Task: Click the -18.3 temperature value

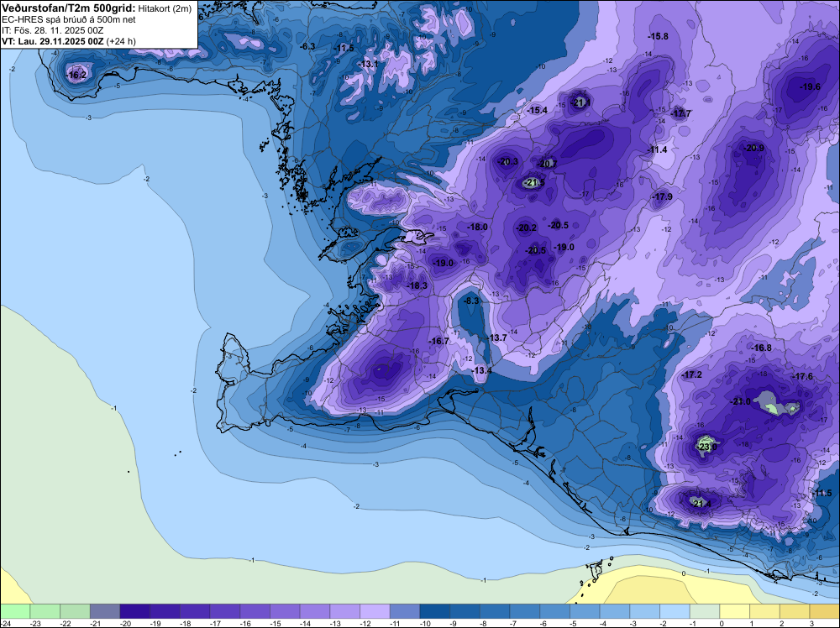Action: pyautogui.click(x=417, y=286)
